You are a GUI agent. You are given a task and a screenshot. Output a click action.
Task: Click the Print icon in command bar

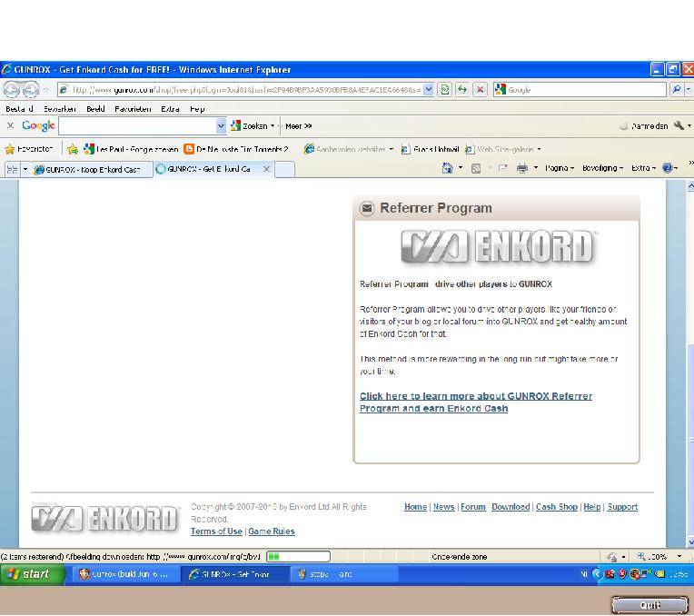(521, 168)
